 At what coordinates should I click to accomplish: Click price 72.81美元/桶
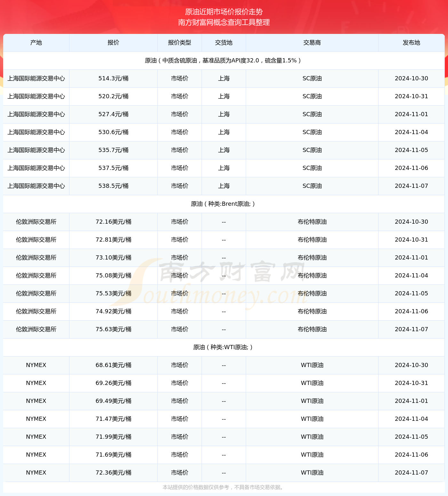(x=113, y=240)
